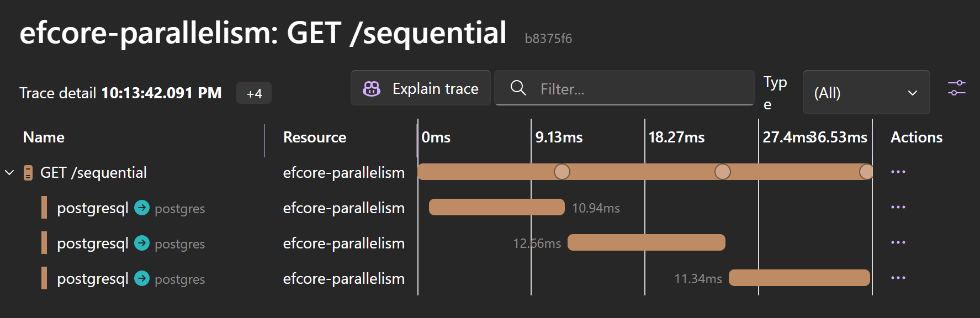Click the first circle marker on GET /sequential bar
Viewport: 980px width, 318px height.
coord(562,172)
